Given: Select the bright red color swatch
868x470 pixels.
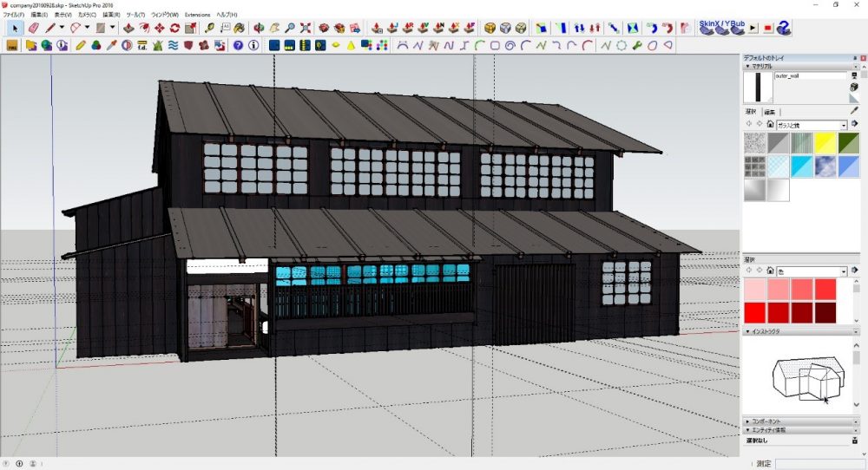Looking at the screenshot, I should point(755,312).
